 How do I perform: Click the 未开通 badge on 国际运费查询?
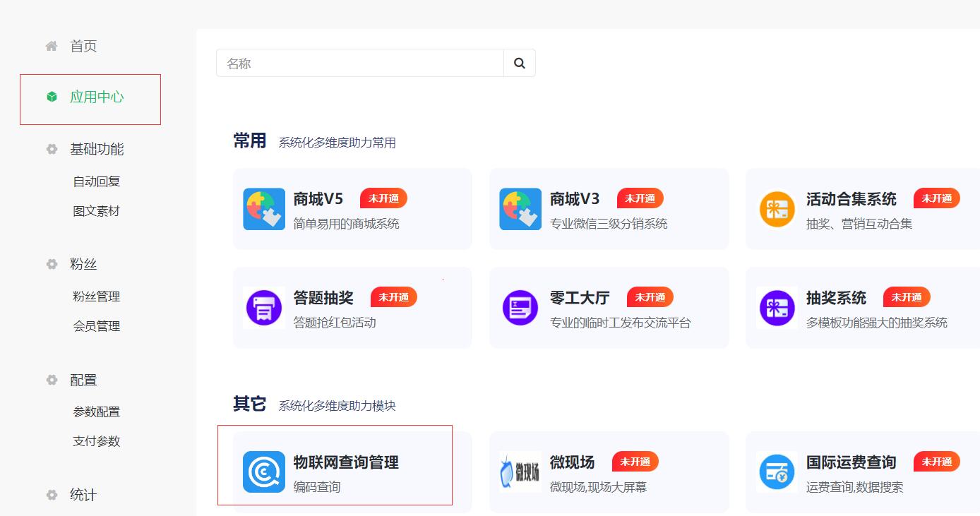pos(937,462)
